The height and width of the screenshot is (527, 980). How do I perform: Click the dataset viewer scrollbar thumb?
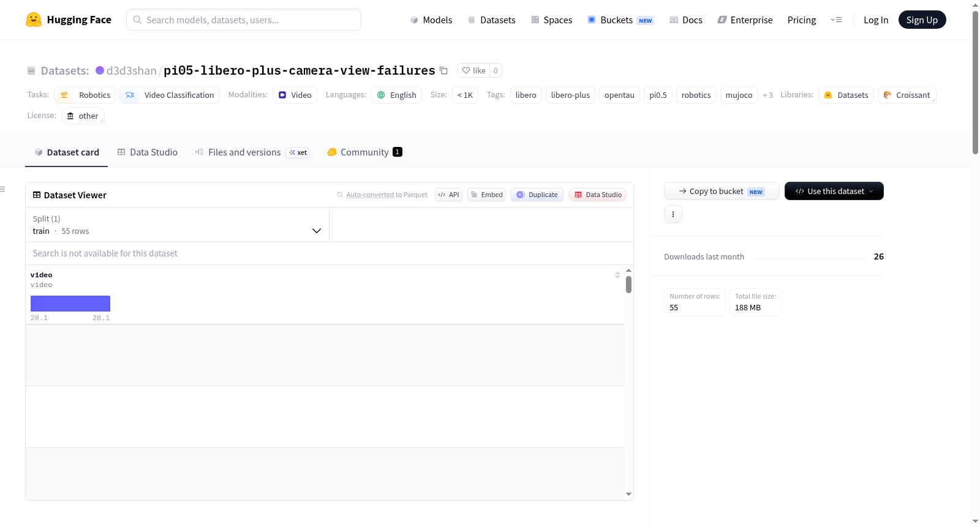pos(628,285)
